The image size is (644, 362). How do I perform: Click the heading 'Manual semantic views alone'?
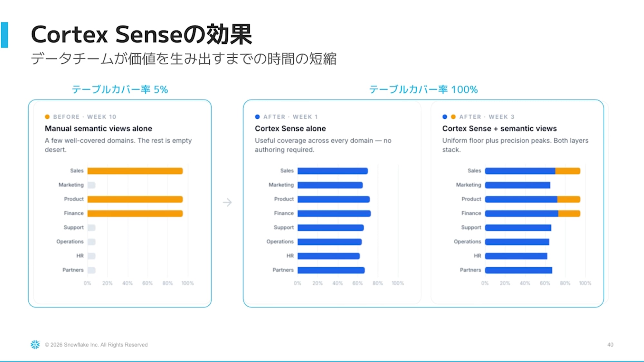coord(98,128)
